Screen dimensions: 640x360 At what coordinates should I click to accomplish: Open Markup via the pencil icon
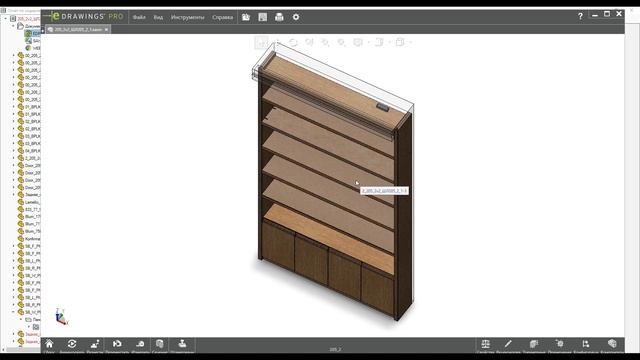click(x=508, y=344)
